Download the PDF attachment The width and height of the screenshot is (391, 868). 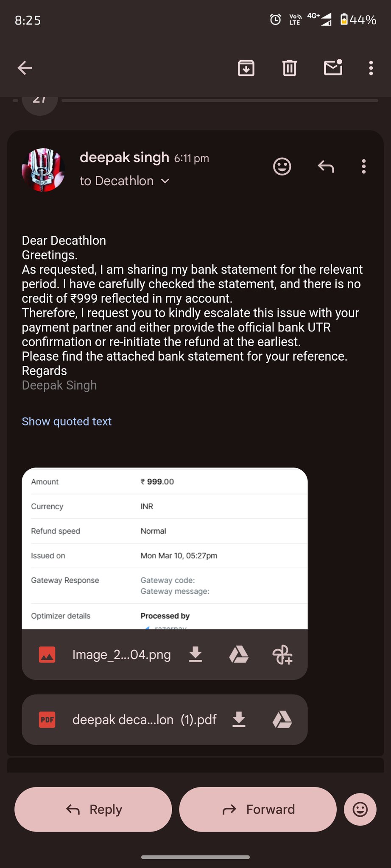(239, 720)
